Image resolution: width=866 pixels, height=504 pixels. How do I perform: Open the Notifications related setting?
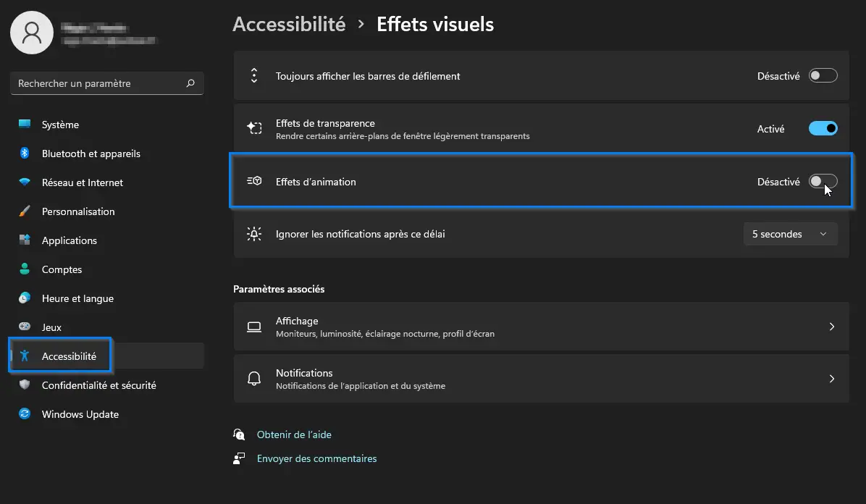(542, 379)
